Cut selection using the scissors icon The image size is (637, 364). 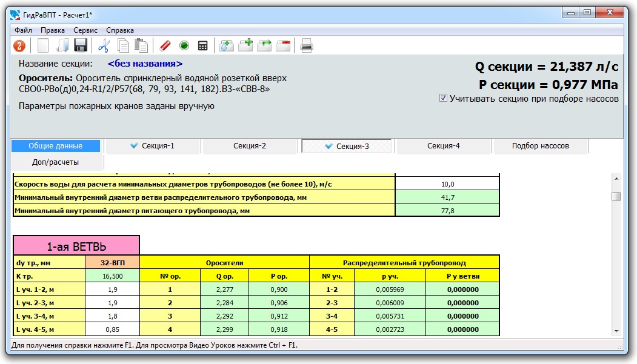104,45
